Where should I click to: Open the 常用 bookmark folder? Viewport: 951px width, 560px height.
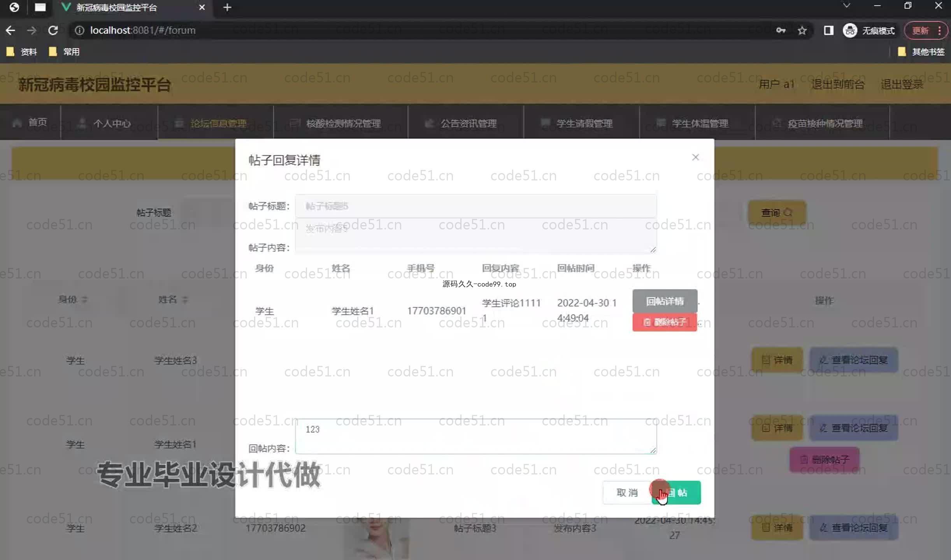64,52
